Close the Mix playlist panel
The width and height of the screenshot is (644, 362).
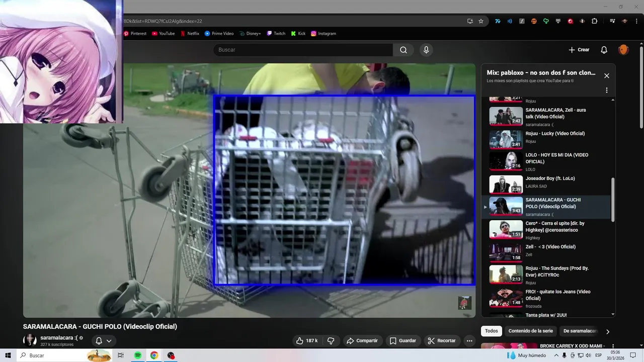pos(607,76)
